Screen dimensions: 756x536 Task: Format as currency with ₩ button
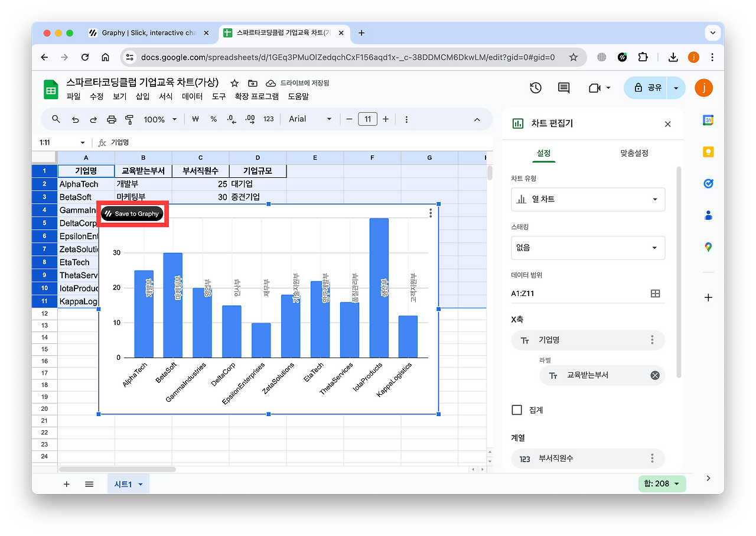tap(195, 119)
